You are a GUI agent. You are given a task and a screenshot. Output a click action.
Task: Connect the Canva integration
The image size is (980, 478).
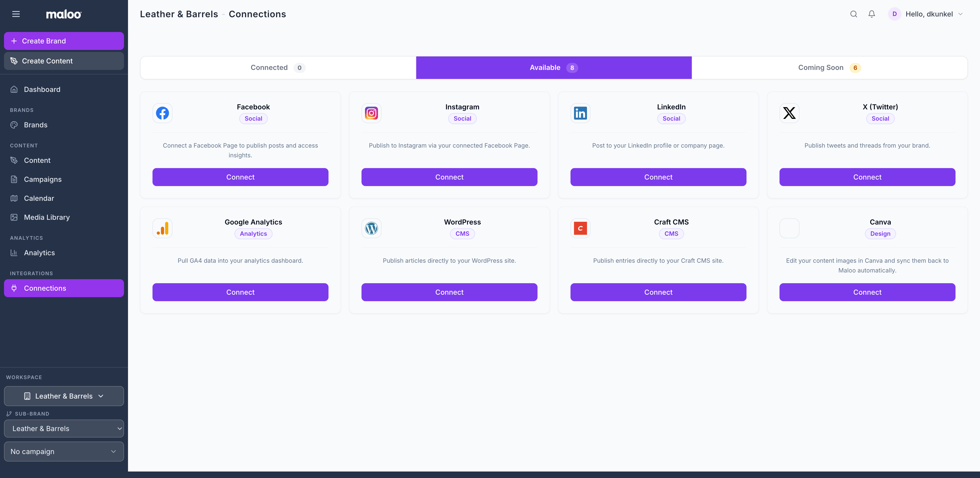[x=867, y=292]
